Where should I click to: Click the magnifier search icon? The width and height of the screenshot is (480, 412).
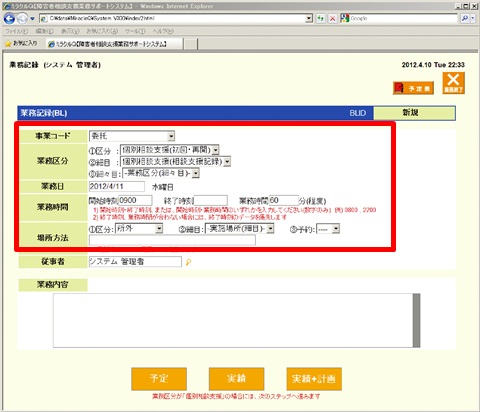click(465, 18)
